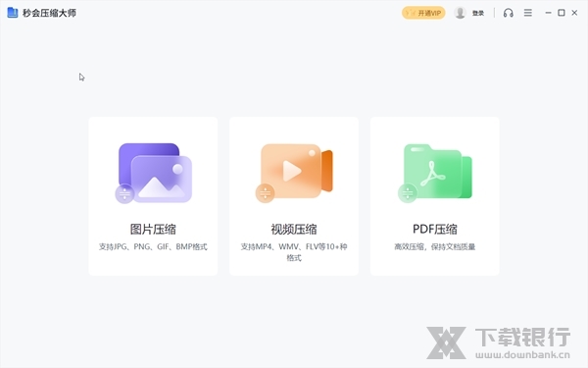
Task: Click the 秒会压缩大师 app logo icon
Action: (13, 13)
